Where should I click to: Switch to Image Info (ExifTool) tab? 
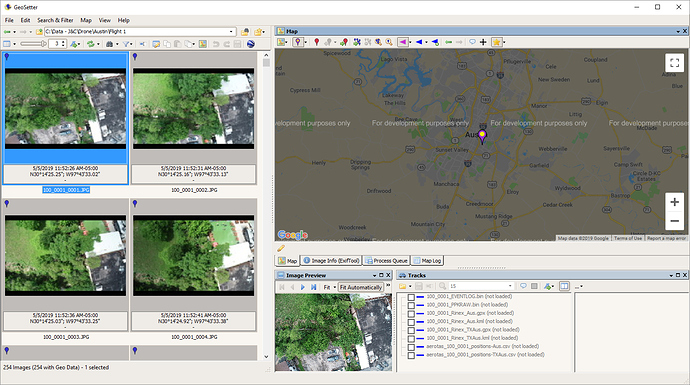331,261
